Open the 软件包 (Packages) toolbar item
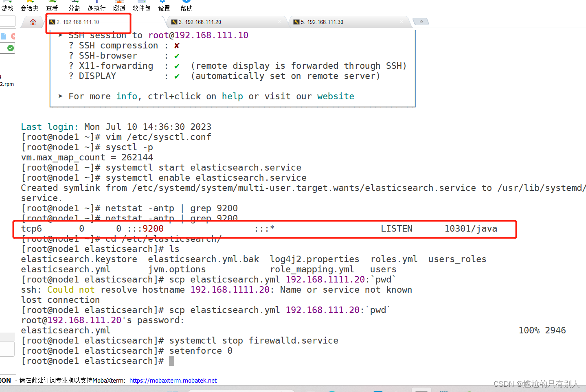The width and height of the screenshot is (586, 392). [141, 6]
